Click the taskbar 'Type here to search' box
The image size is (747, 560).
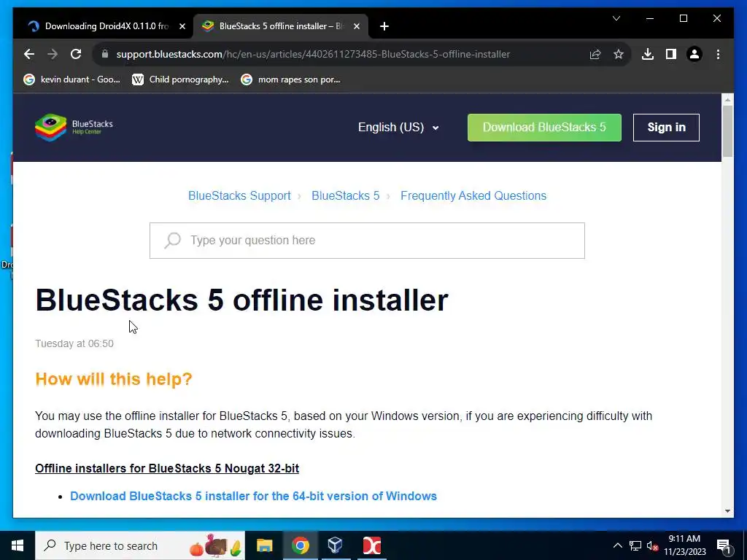point(140,545)
